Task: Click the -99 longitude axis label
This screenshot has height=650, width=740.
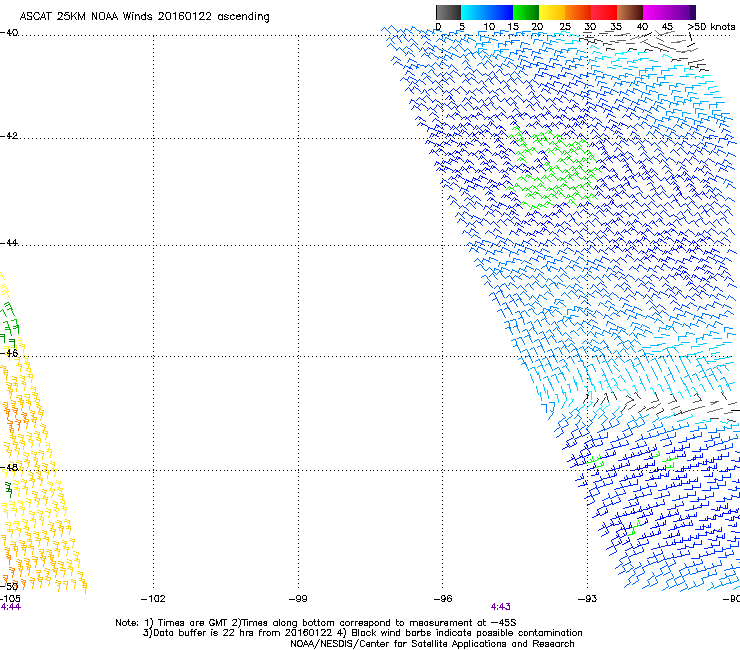Action: click(298, 599)
